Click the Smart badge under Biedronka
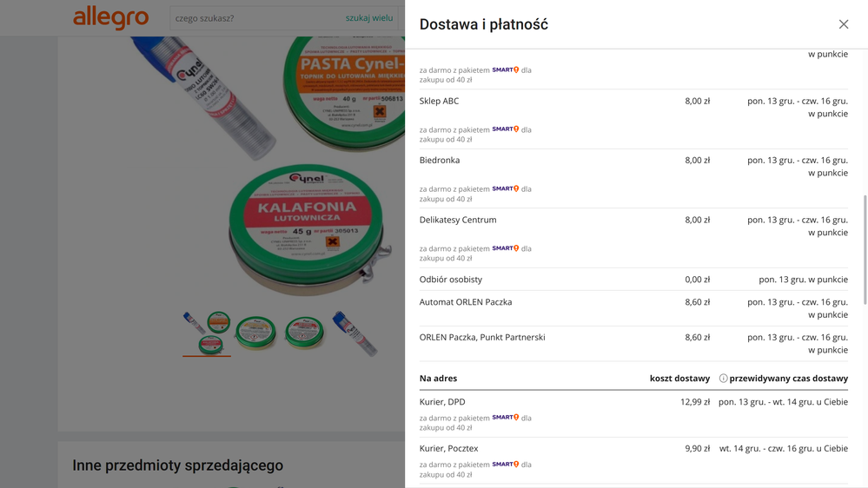This screenshot has height=488, width=868. pyautogui.click(x=506, y=188)
